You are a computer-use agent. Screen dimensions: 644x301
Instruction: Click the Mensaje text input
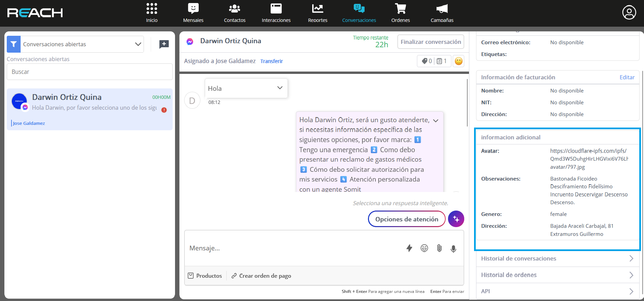294,248
